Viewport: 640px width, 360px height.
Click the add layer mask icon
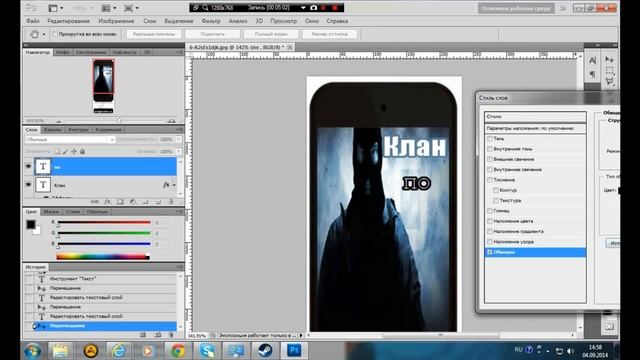(x=120, y=202)
